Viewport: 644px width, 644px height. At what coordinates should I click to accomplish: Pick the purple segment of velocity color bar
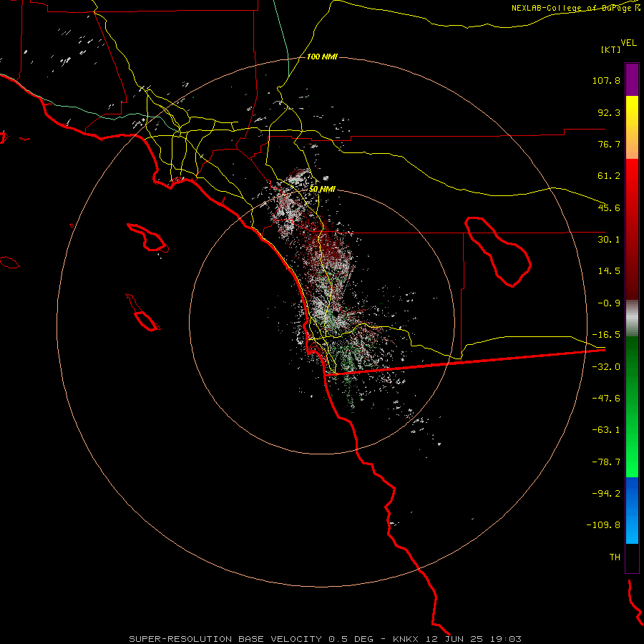tap(632, 79)
